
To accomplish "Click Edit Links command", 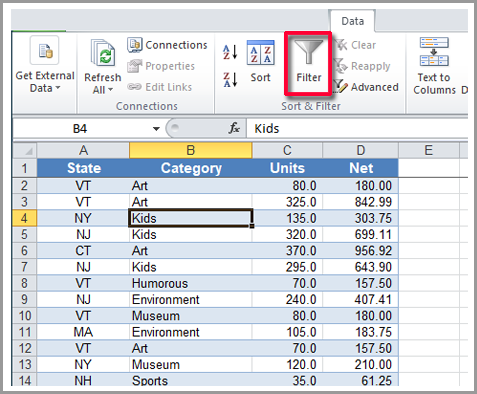I will coord(160,87).
